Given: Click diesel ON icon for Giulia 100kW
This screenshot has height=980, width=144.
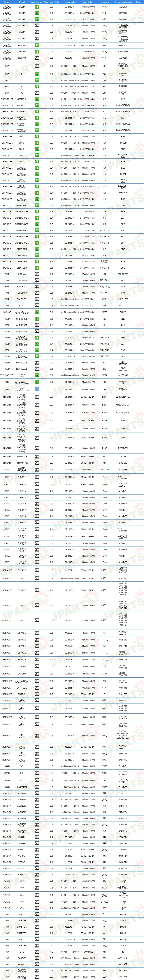Looking at the screenshot, I should pos(37,26).
